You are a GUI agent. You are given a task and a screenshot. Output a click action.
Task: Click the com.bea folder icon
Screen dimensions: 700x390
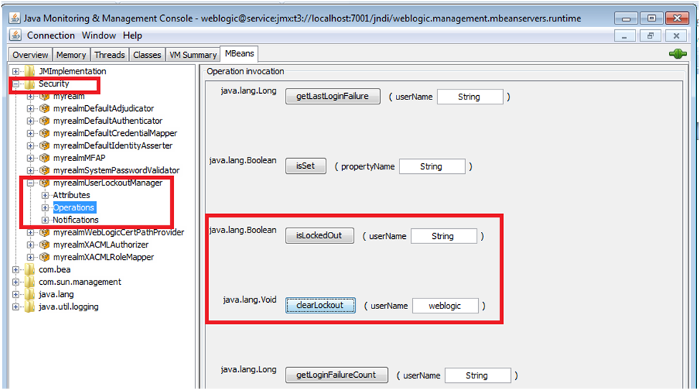click(x=30, y=270)
